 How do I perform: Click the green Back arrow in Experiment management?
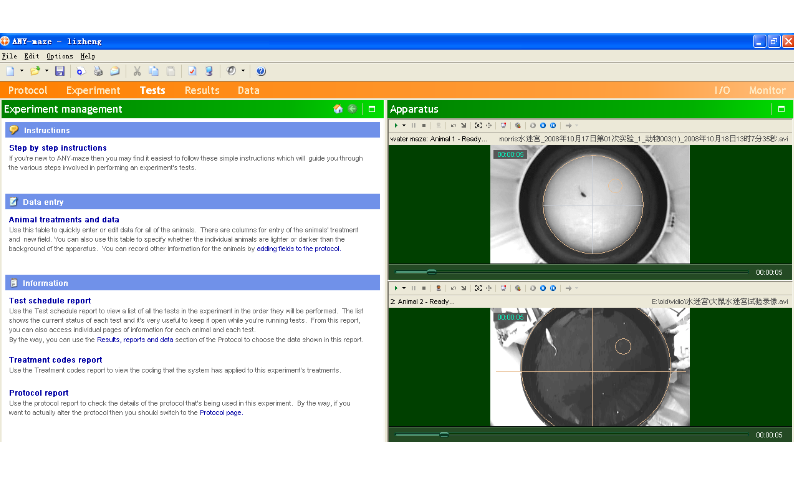click(x=352, y=109)
